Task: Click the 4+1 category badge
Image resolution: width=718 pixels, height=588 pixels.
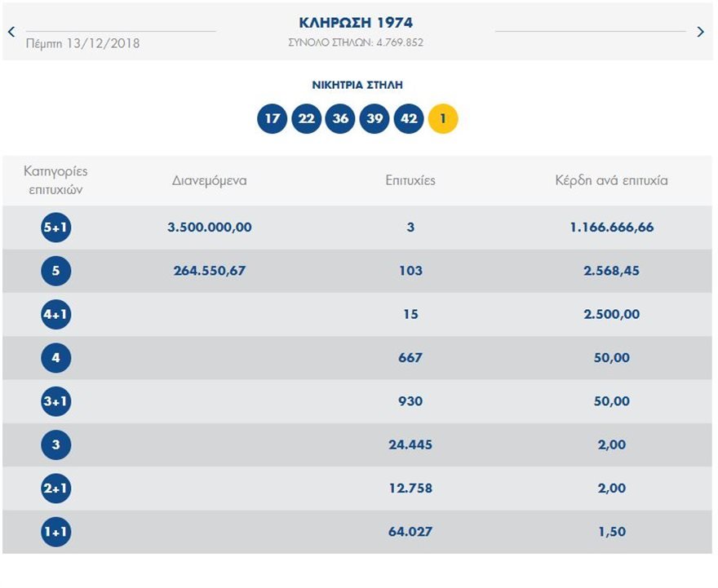Action: point(55,314)
